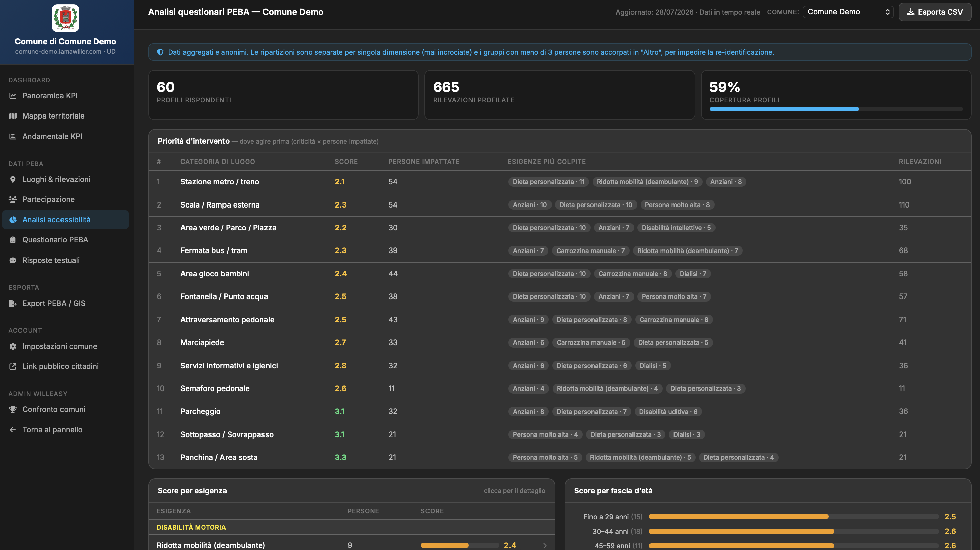Open the Partecipazione page
Image resolution: width=980 pixels, height=550 pixels.
tap(66, 199)
